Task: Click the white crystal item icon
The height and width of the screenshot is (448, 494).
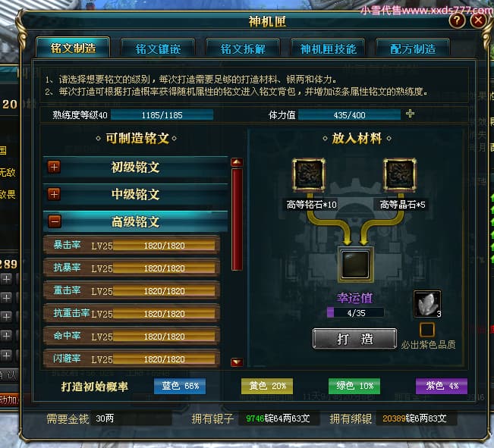Action: [427, 304]
